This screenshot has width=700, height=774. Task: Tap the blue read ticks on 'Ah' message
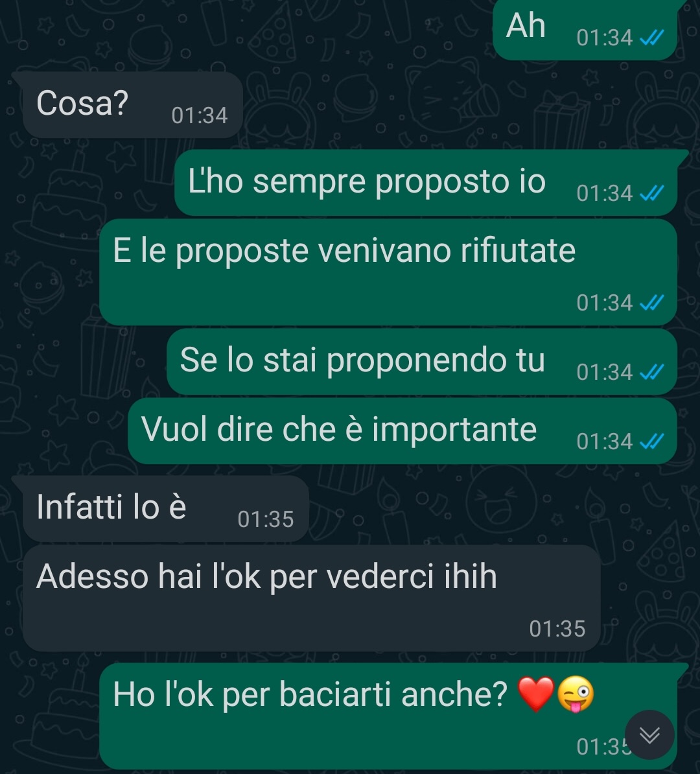point(651,38)
